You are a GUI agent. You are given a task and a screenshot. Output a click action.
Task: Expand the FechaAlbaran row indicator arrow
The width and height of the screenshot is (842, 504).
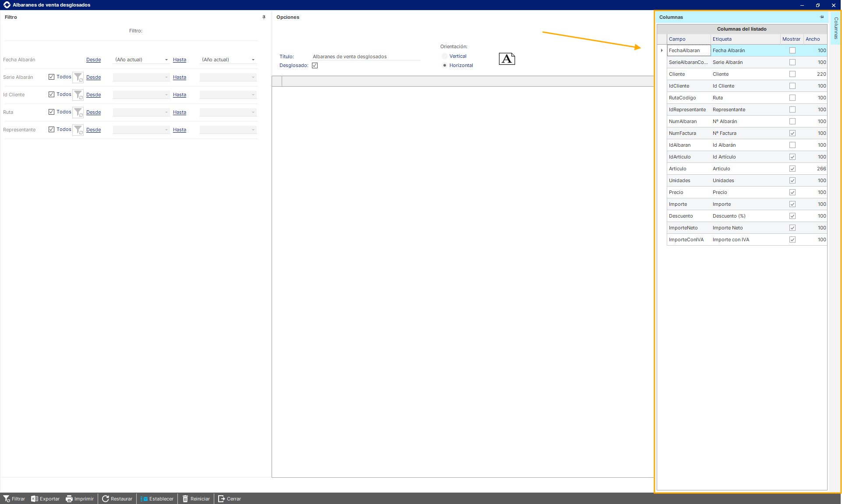pos(662,50)
